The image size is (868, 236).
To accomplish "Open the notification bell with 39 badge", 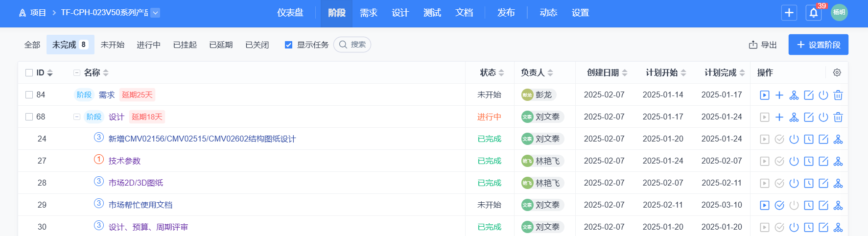I will pyautogui.click(x=813, y=13).
